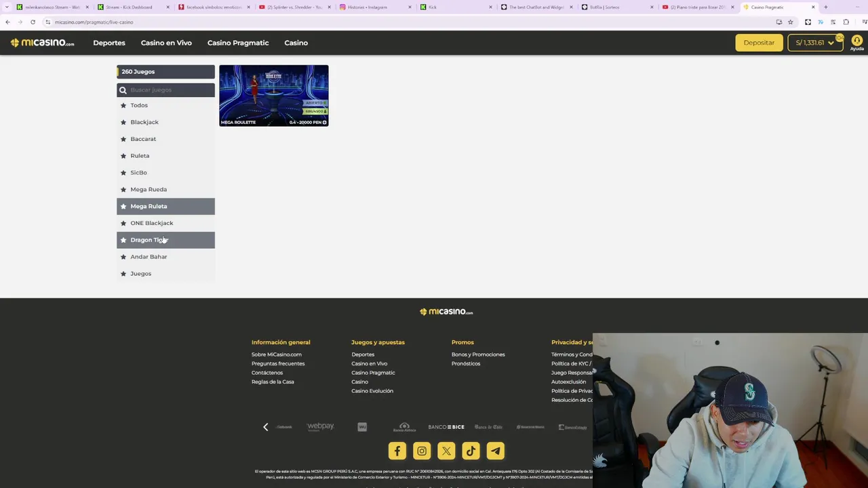Click the payment logos carousel left arrow
Screen dimensions: 868x488
tap(265, 426)
